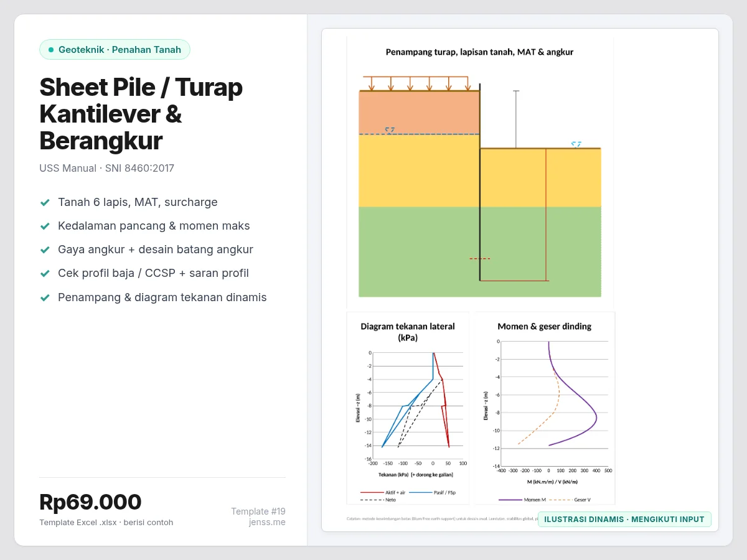Click the Rp69.000 price
This screenshot has width=747, height=560.
pyautogui.click(x=90, y=502)
